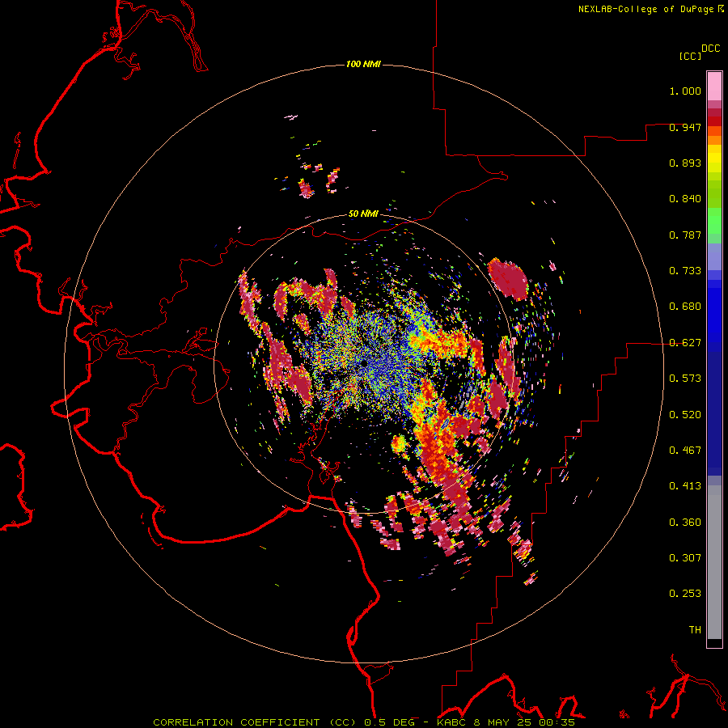Select the 0.307 scale value
The height and width of the screenshot is (728, 728).
click(x=685, y=558)
